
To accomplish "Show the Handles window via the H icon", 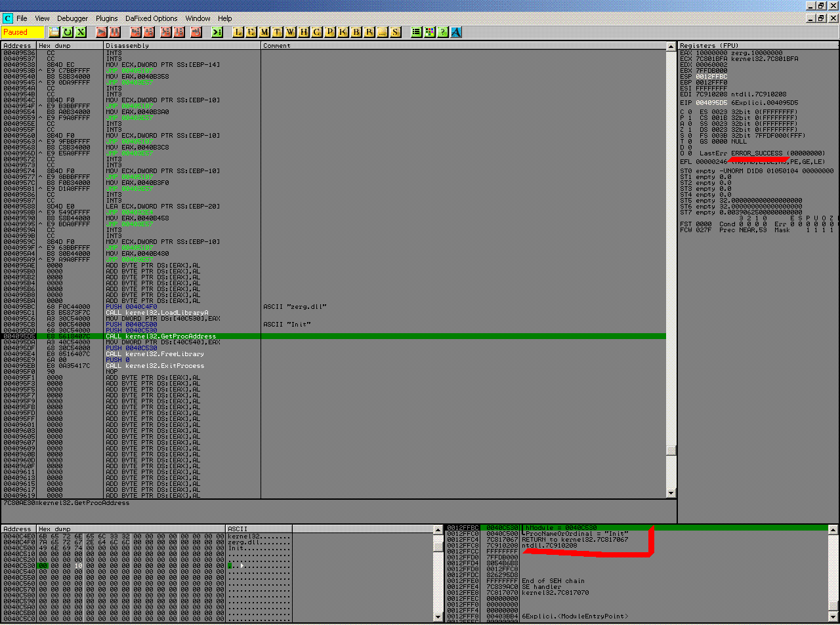I will point(304,31).
